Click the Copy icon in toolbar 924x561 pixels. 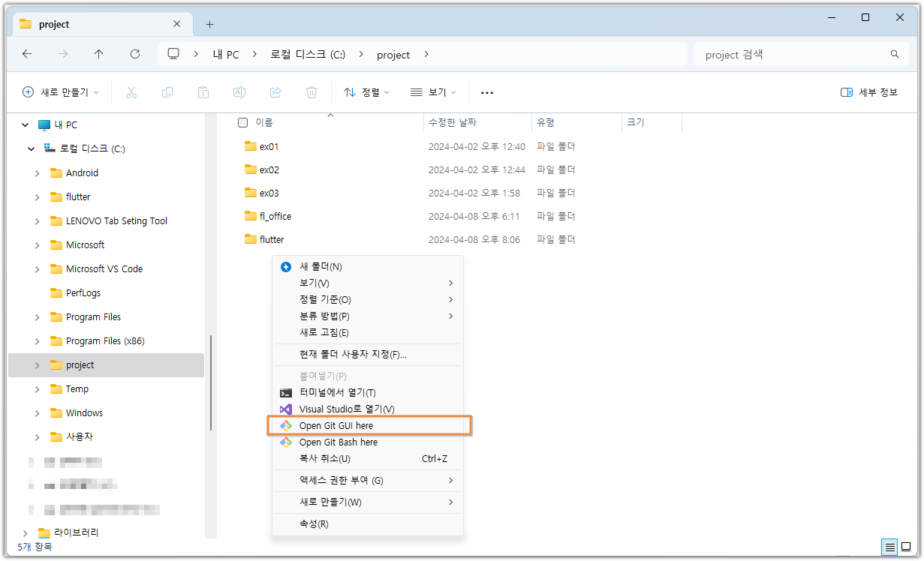167,92
